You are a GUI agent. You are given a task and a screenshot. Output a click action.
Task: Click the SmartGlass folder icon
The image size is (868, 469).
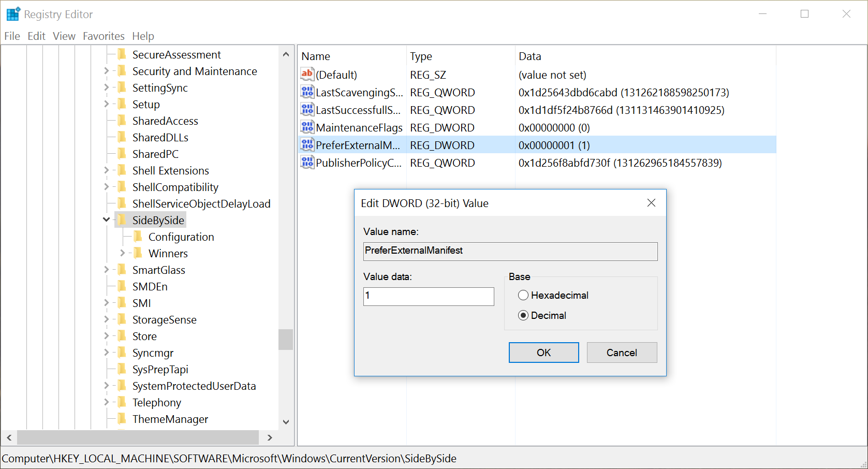[122, 270]
